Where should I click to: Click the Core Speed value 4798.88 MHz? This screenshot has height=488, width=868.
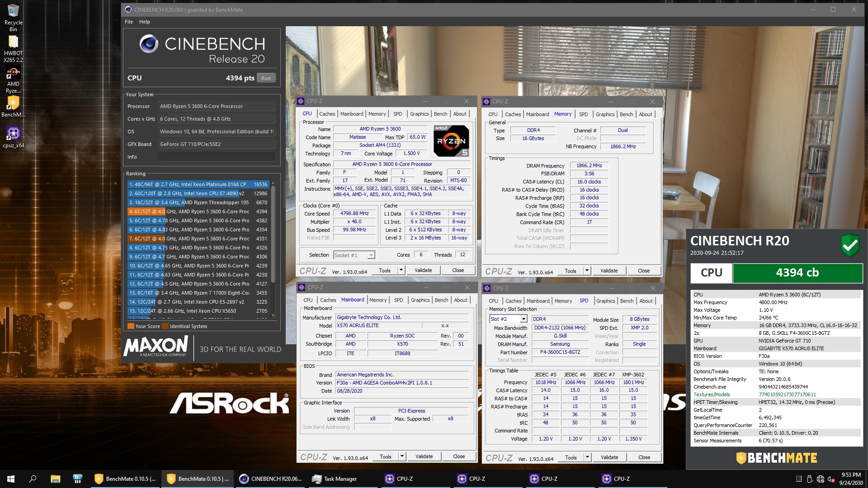click(354, 213)
